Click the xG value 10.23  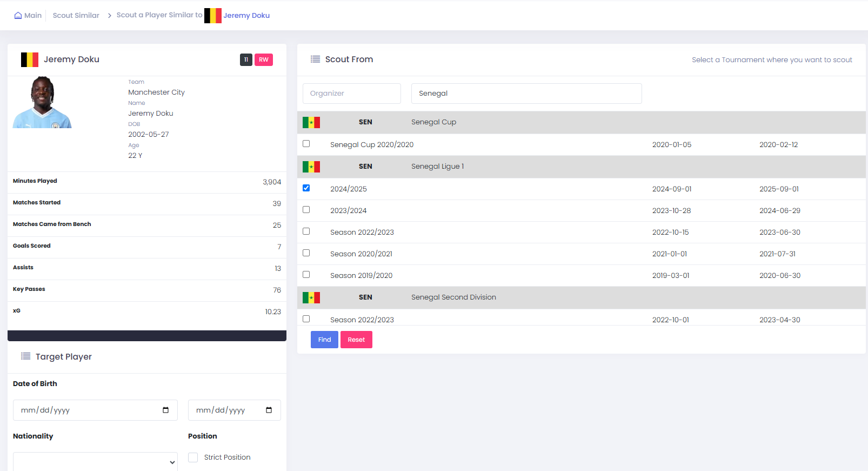(x=273, y=312)
